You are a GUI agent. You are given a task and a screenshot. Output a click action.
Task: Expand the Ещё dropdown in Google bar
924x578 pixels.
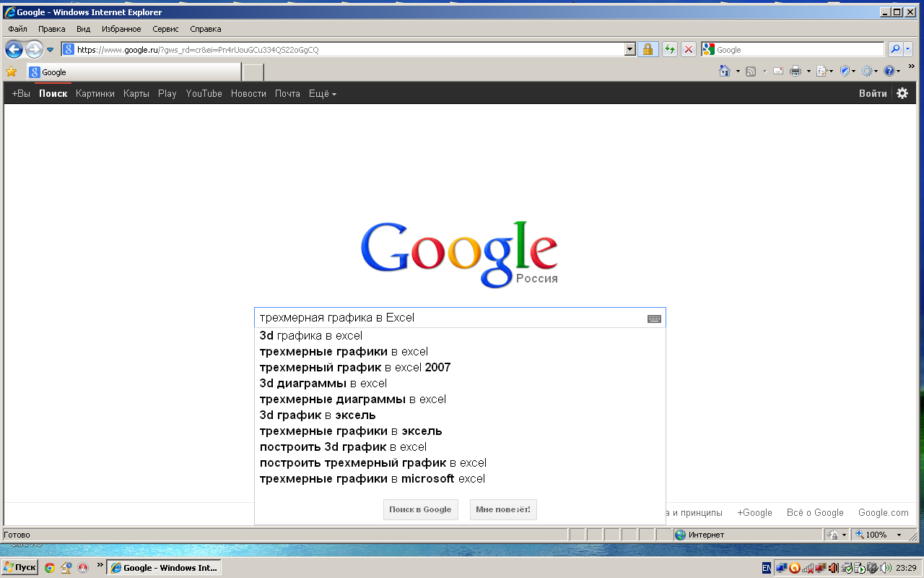click(x=323, y=93)
